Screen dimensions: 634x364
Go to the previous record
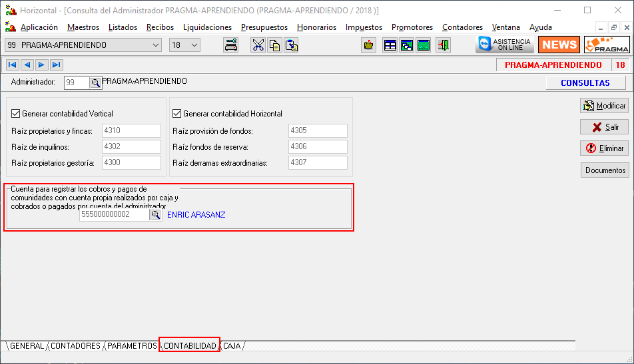tap(27, 65)
